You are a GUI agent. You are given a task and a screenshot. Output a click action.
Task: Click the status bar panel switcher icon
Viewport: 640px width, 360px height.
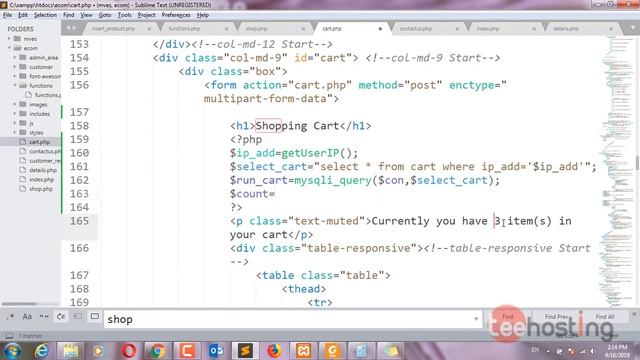9,336
